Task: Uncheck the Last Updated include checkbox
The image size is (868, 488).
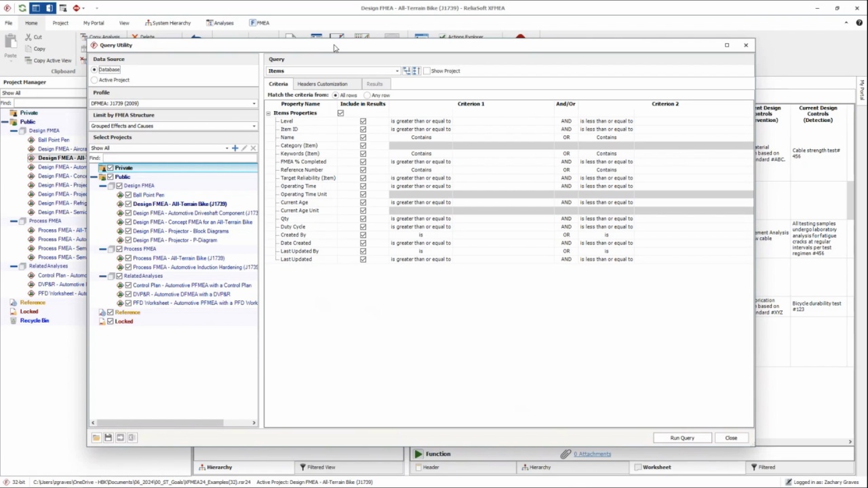Action: click(363, 260)
